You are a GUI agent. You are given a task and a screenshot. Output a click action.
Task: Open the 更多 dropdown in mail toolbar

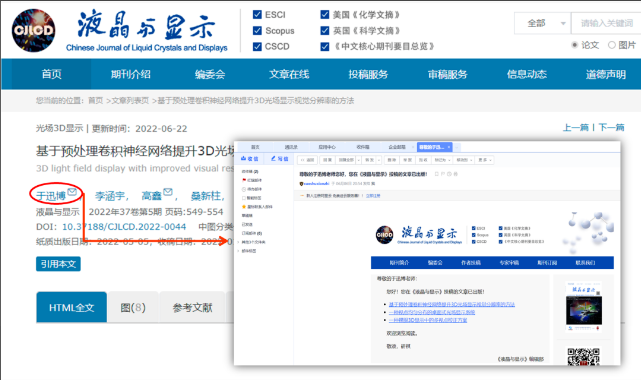tap(485, 160)
